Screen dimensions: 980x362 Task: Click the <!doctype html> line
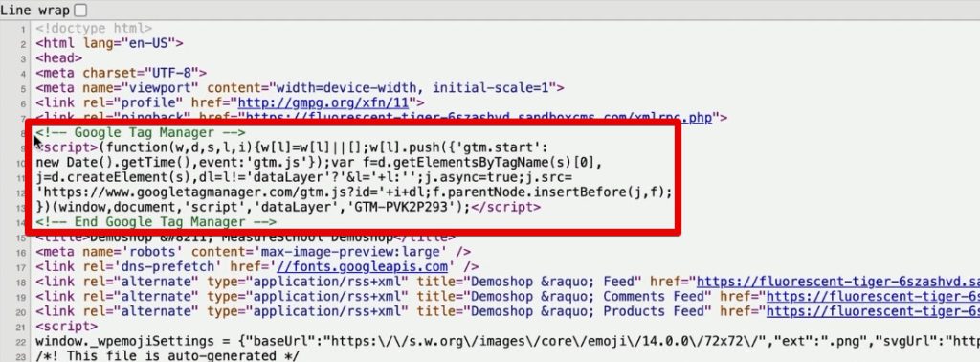click(x=94, y=28)
